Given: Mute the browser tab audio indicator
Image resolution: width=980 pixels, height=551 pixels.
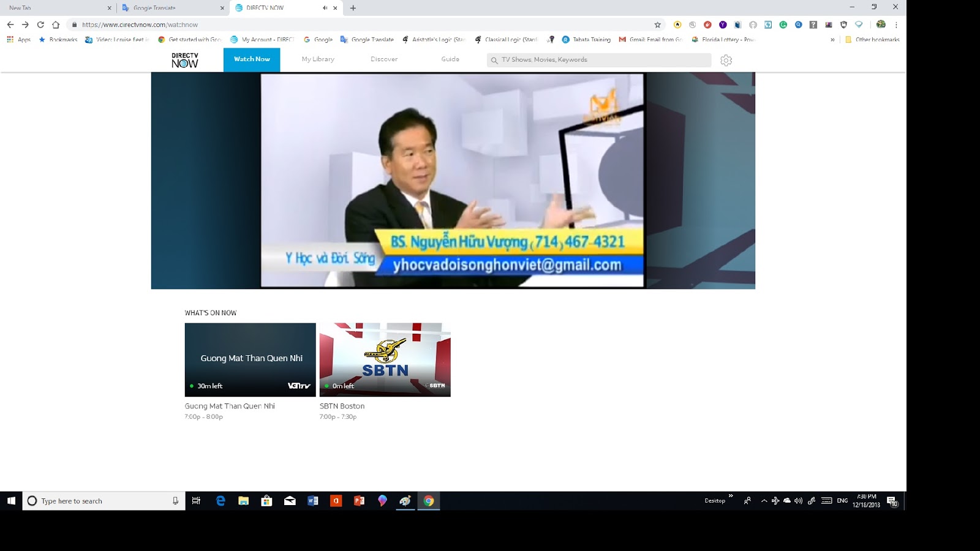Looking at the screenshot, I should coord(324,8).
